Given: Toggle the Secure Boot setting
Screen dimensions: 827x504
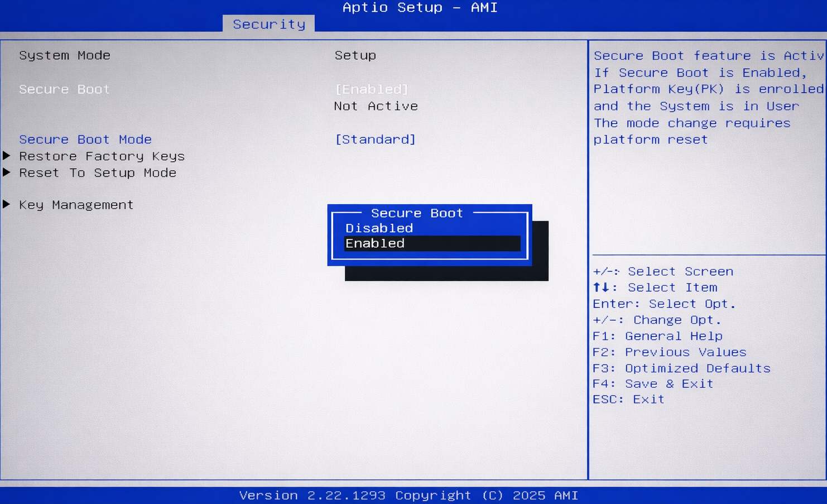Looking at the screenshot, I should (x=64, y=89).
